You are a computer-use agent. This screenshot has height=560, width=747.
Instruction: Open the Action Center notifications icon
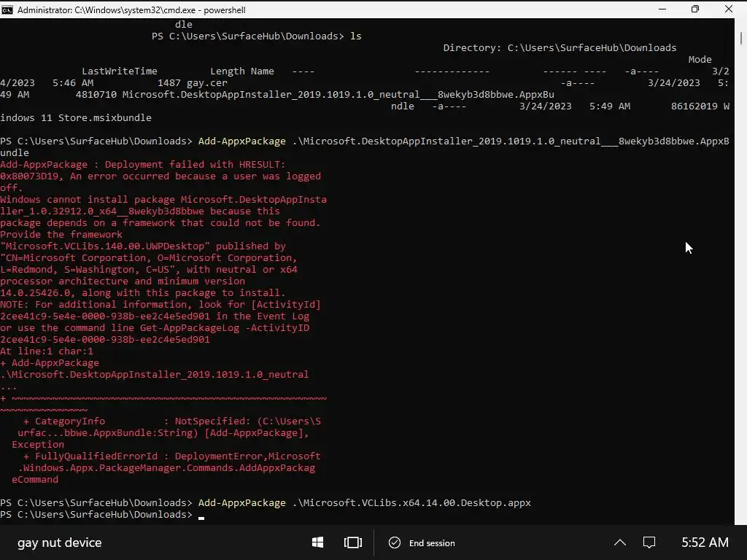pos(649,542)
